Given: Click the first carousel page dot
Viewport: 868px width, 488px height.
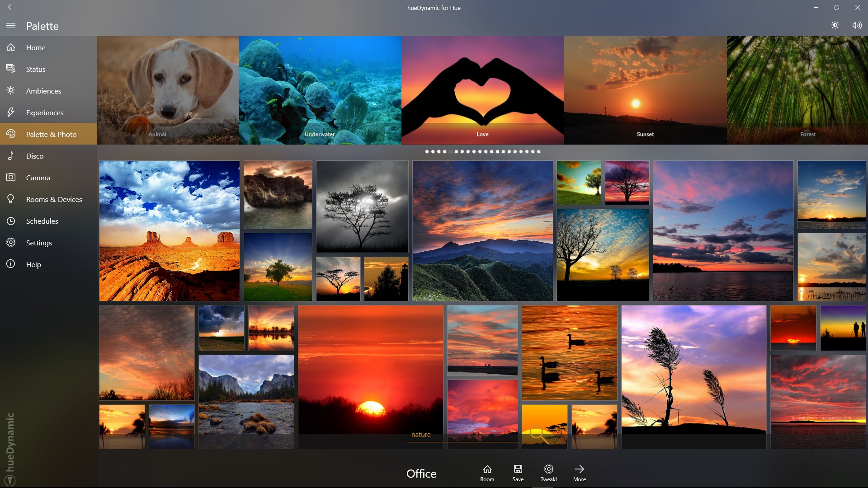Looking at the screenshot, I should point(427,151).
